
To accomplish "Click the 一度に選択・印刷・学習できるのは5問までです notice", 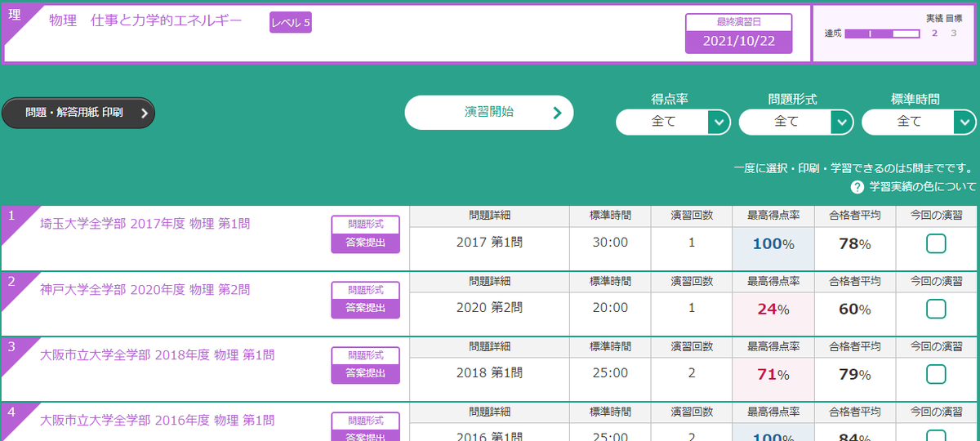I will 855,168.
